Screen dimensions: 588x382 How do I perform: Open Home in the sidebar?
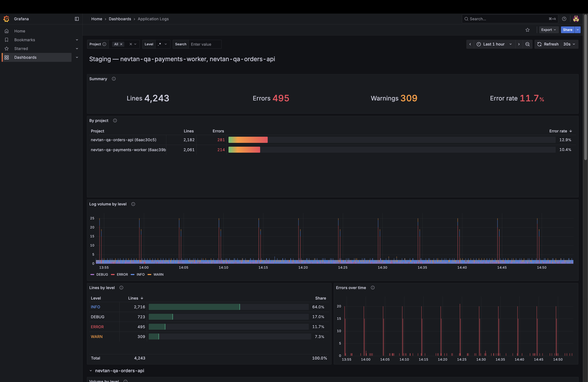[20, 31]
